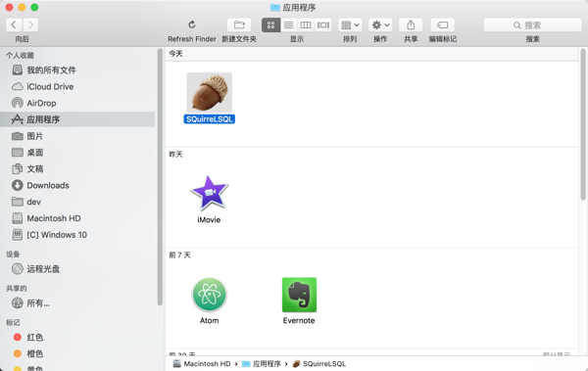Open the arrange (排列) dropdown

pyautogui.click(x=350, y=25)
